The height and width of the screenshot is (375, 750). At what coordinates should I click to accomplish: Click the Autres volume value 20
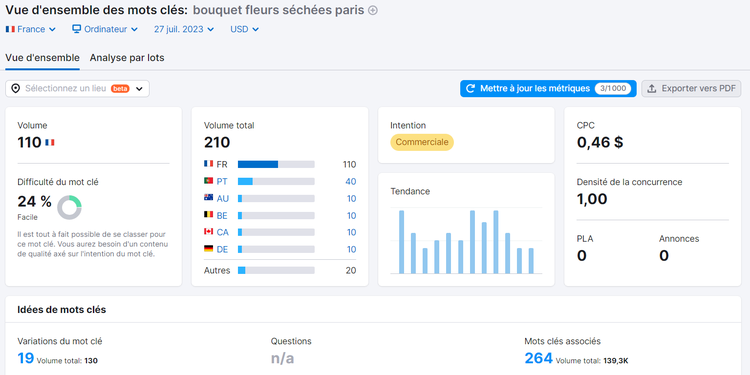coord(351,271)
